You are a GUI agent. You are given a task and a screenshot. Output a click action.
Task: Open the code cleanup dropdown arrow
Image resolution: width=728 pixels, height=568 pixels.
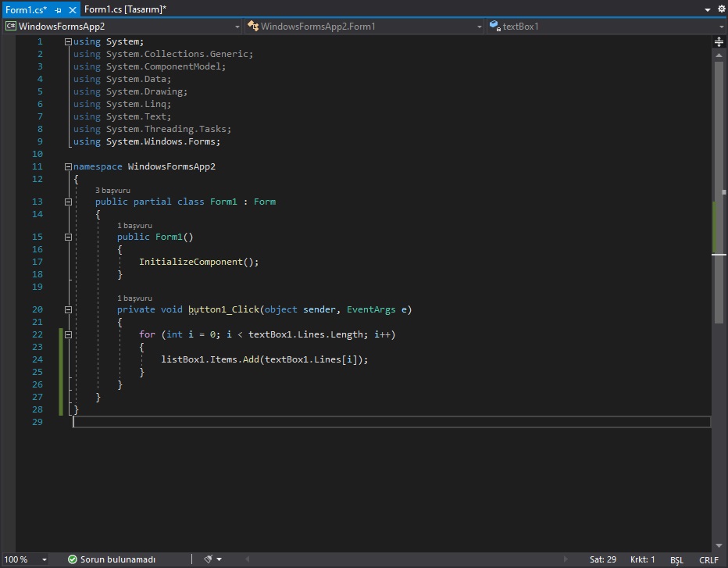click(219, 560)
